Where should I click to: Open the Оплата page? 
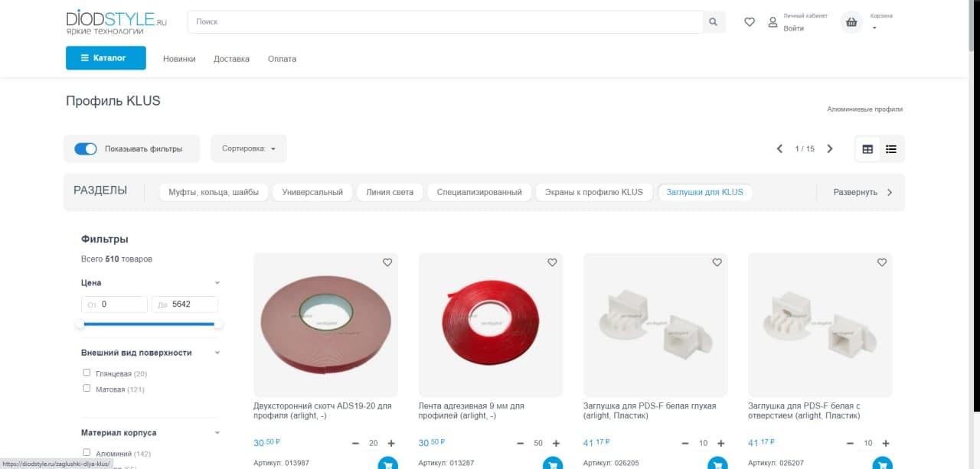(x=282, y=59)
